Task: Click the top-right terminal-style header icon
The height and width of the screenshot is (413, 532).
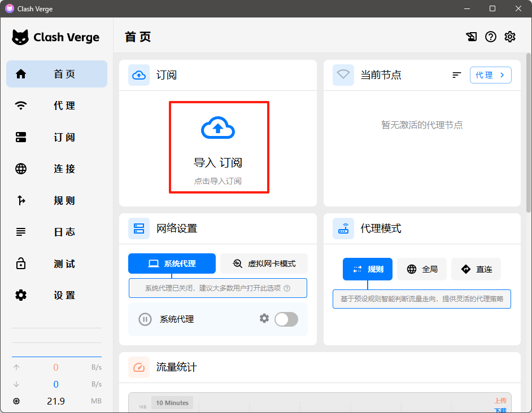Action: [x=472, y=37]
